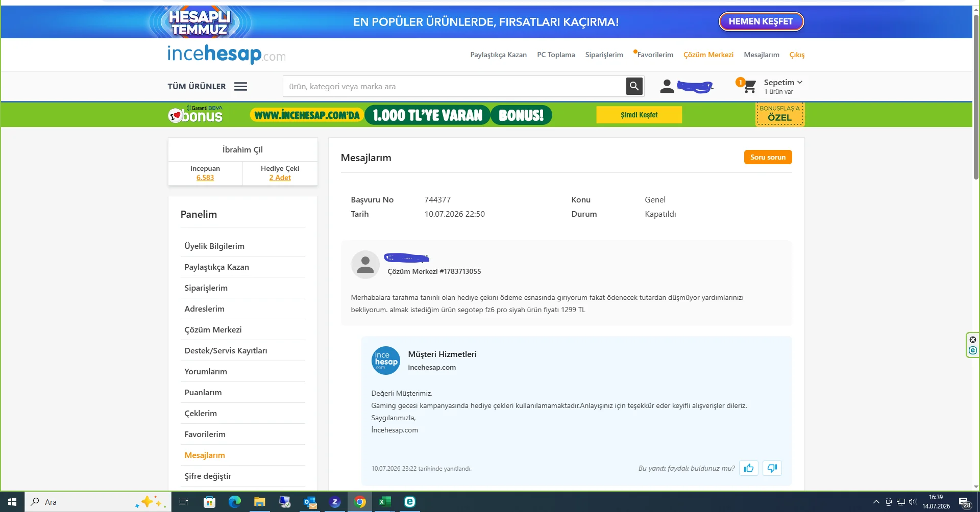Open the Windows Start menu
This screenshot has height=512, width=980.
click(12, 502)
